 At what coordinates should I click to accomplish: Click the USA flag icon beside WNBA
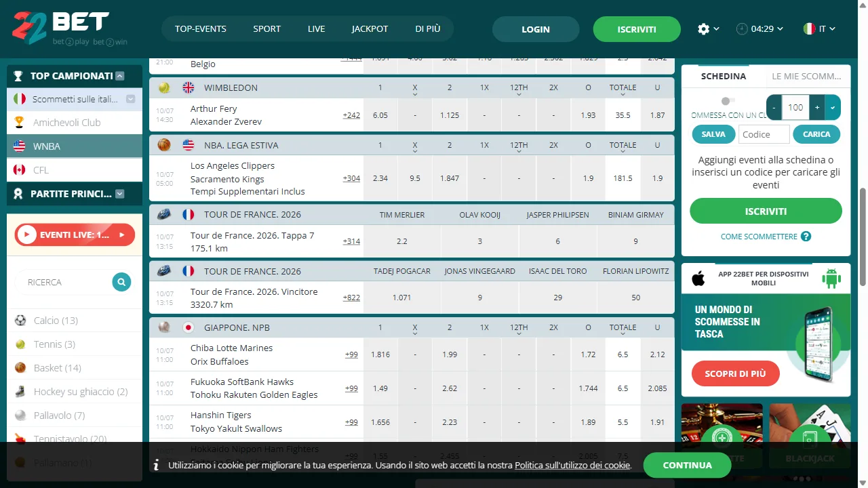click(20, 146)
